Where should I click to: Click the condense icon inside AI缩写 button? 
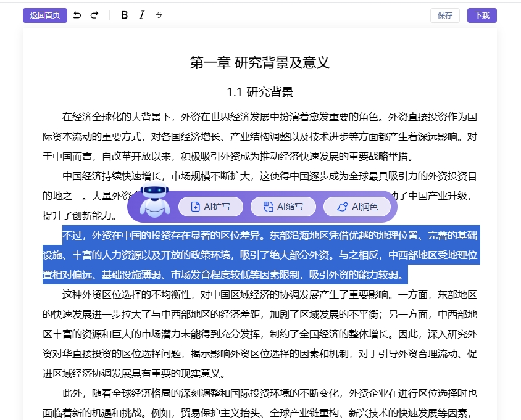[268, 207]
